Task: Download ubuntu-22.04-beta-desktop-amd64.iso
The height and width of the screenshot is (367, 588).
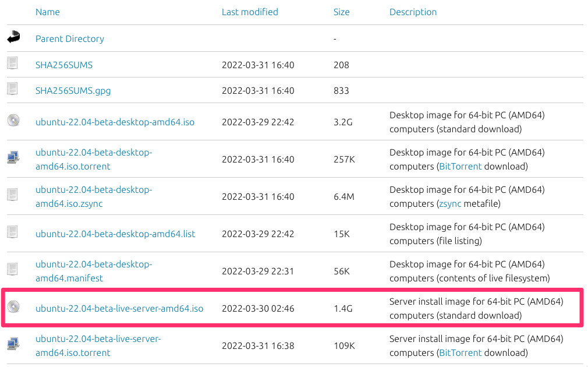Action: click(x=115, y=122)
